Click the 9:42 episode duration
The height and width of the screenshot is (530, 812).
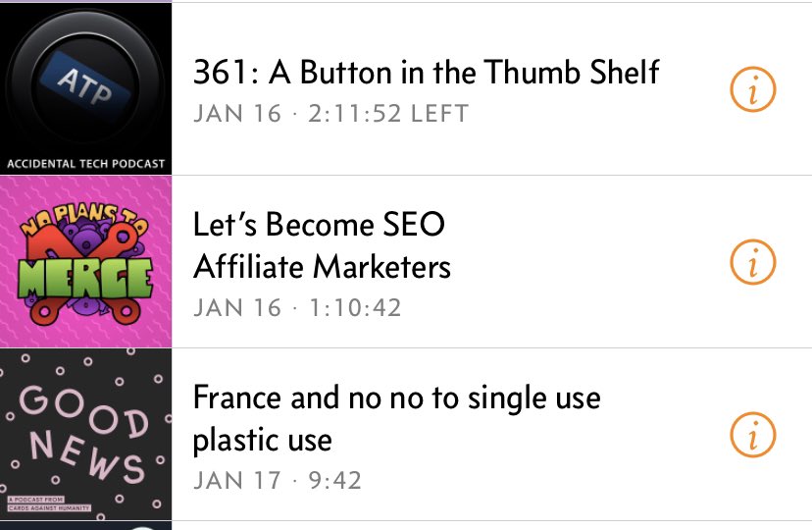click(334, 481)
